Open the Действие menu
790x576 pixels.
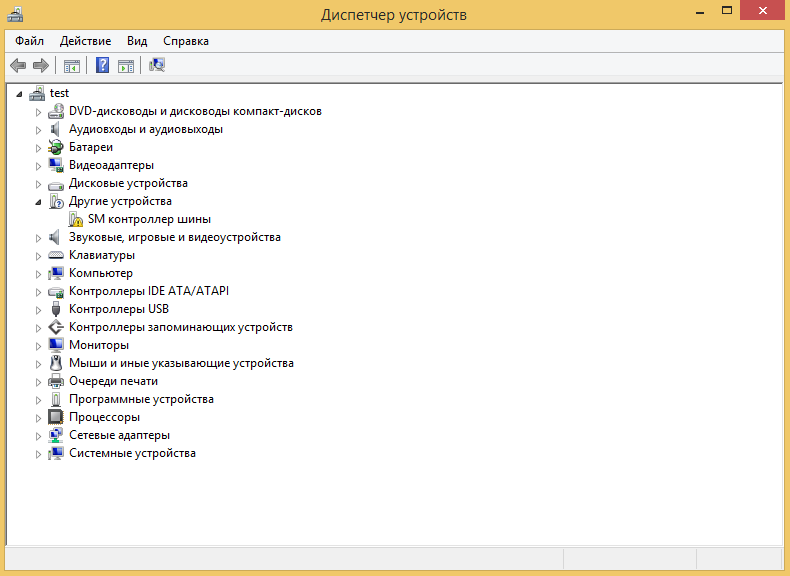[x=85, y=41]
